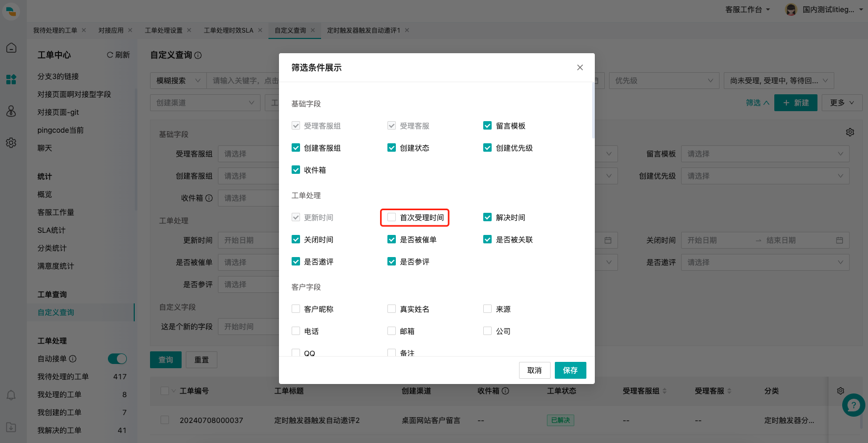868x443 pixels.
Task: Open home icon in left sidebar
Action: (11, 48)
